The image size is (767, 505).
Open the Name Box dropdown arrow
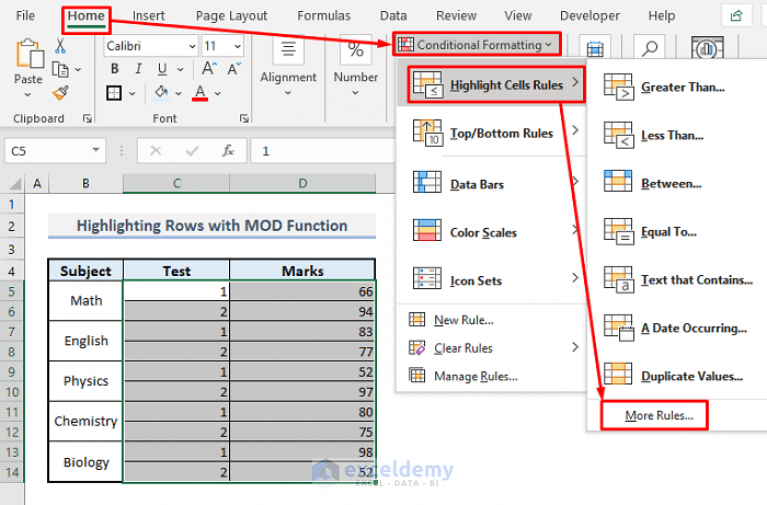pos(96,150)
